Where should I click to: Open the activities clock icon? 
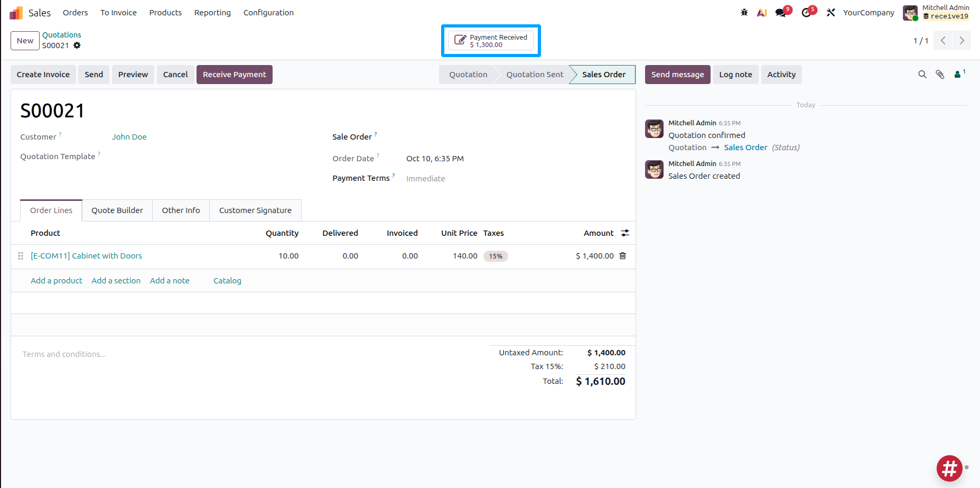point(806,13)
